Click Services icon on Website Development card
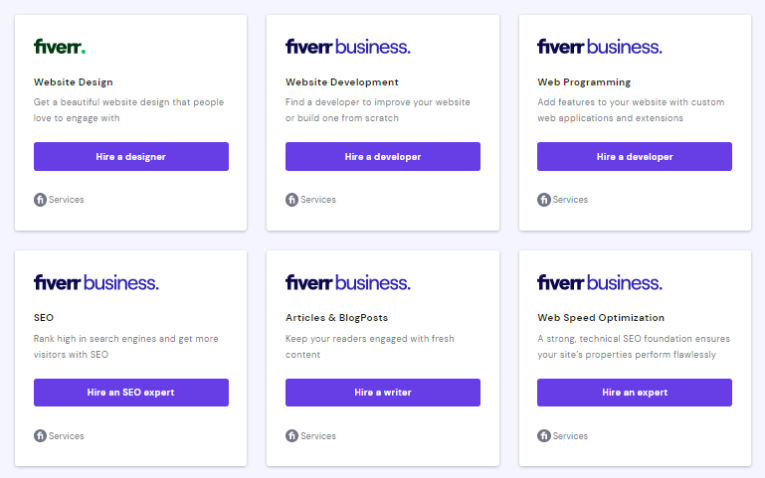Viewport: 765px width, 478px height. [x=292, y=200]
